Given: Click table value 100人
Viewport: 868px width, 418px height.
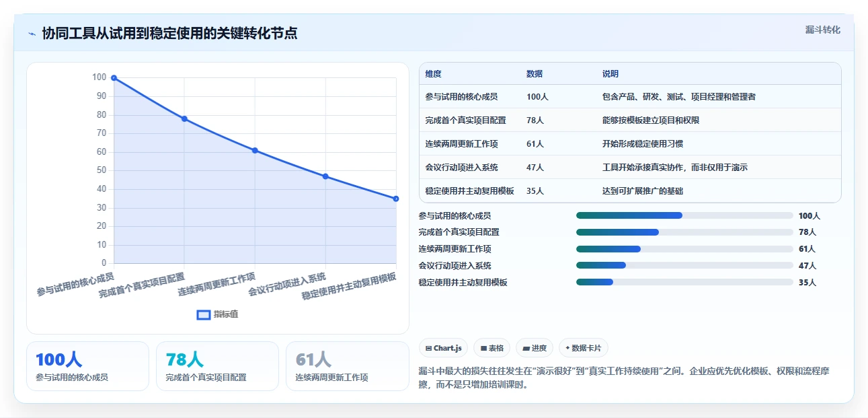Looking at the screenshot, I should 537,97.
